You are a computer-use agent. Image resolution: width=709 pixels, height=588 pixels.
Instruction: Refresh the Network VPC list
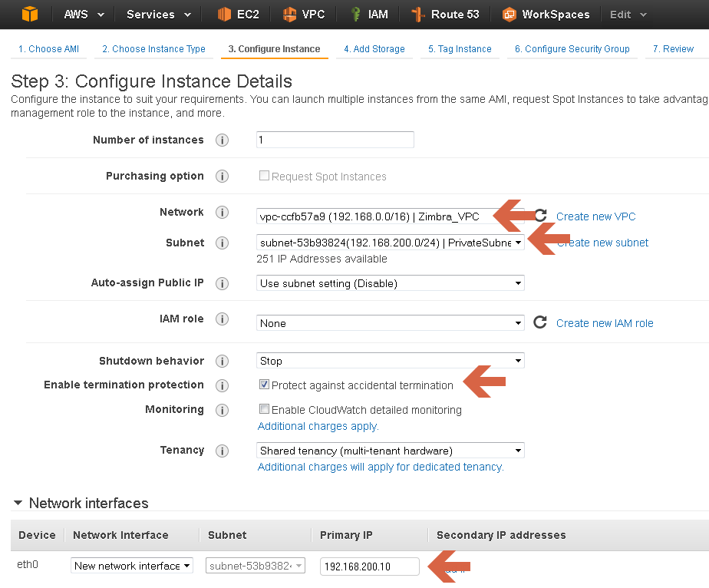pos(541,215)
